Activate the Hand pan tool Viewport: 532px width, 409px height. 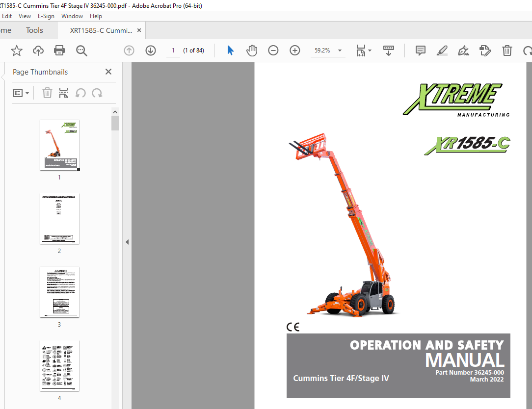(252, 51)
